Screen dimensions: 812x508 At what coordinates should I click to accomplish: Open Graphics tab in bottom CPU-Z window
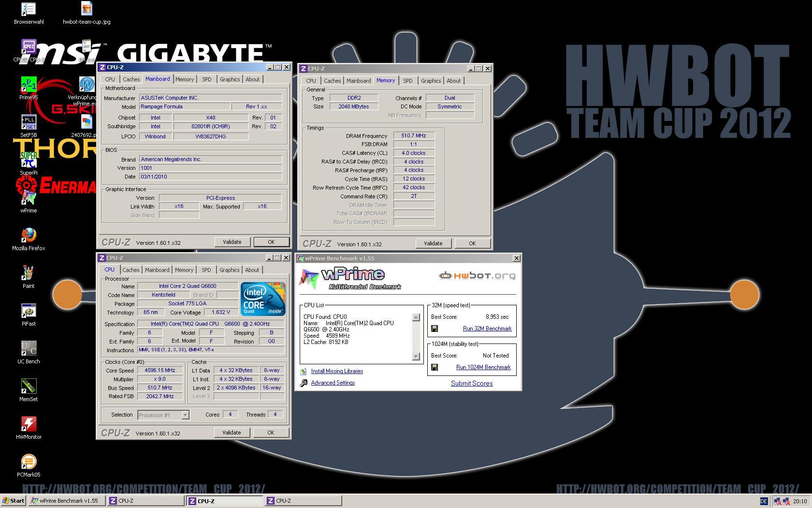[x=229, y=270]
